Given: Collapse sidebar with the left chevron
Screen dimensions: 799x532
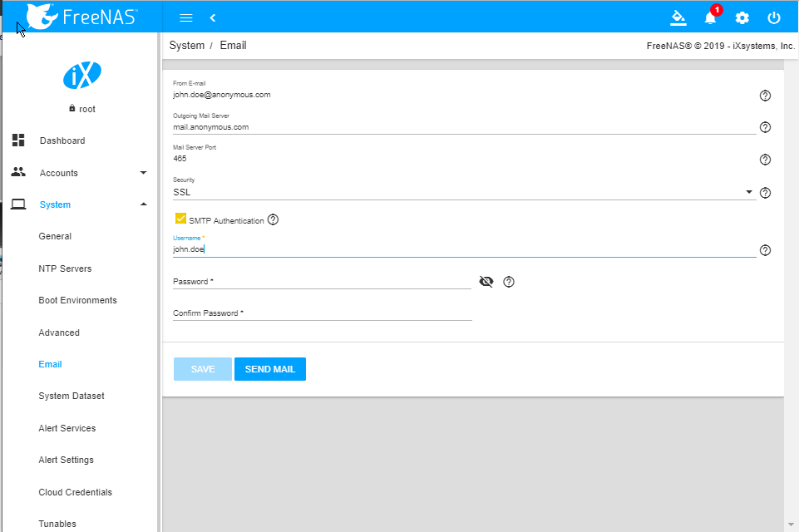Looking at the screenshot, I should (x=213, y=17).
